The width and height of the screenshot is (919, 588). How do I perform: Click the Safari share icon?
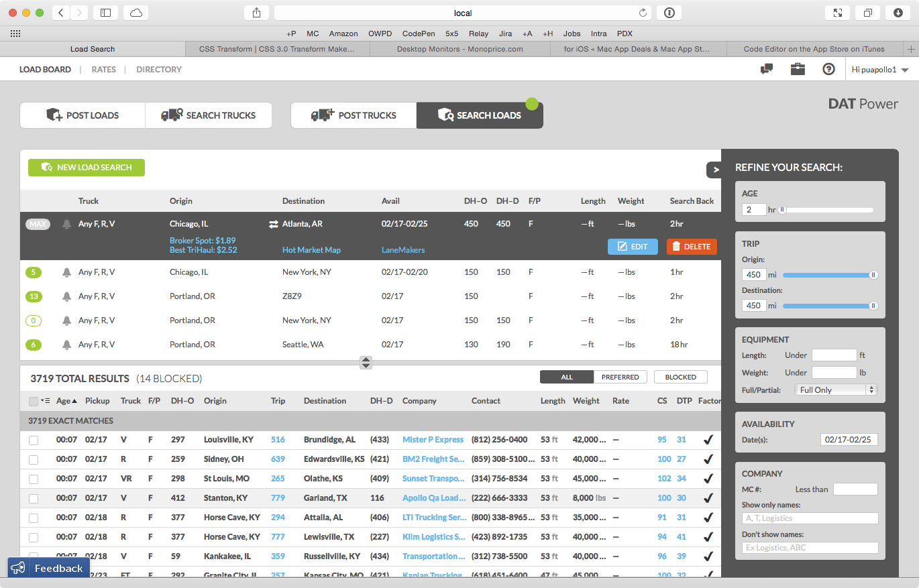coord(257,13)
